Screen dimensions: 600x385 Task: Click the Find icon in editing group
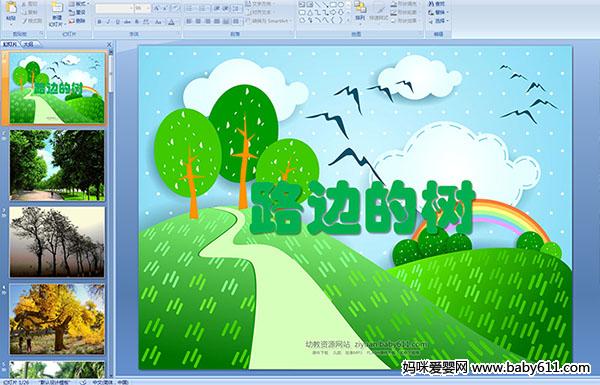tap(437, 4)
